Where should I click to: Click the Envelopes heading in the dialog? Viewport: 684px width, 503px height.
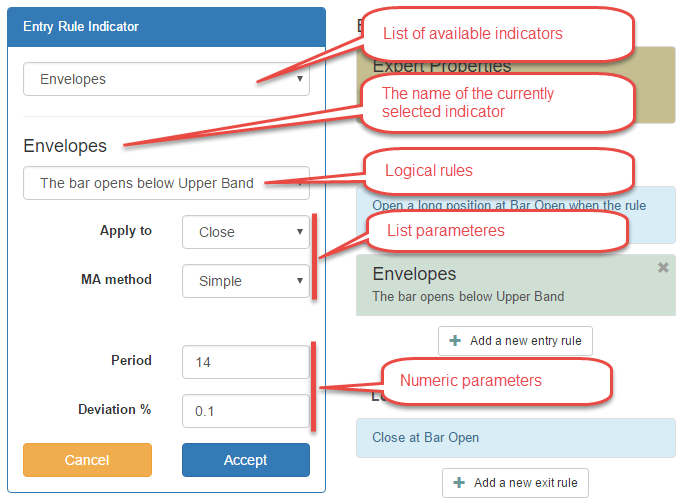click(65, 146)
